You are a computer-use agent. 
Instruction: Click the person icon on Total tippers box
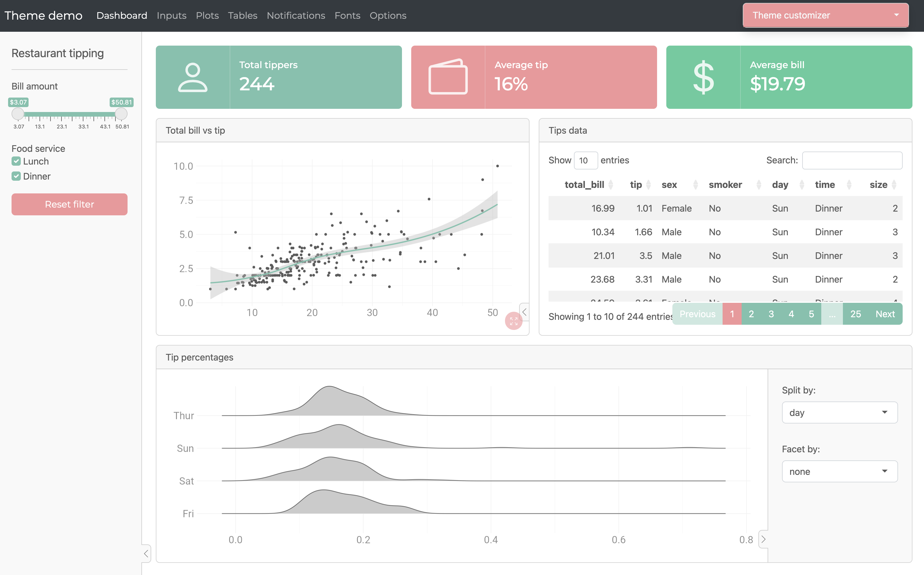[193, 77]
